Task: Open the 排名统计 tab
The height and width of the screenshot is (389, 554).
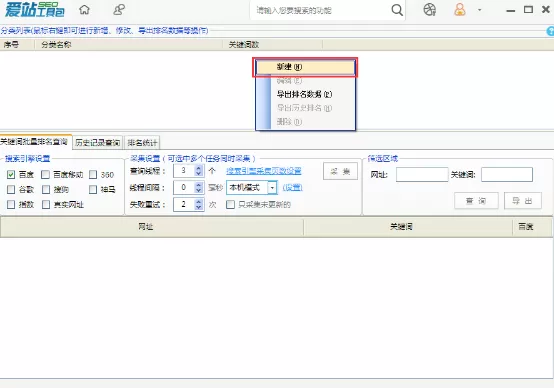Action: point(142,143)
